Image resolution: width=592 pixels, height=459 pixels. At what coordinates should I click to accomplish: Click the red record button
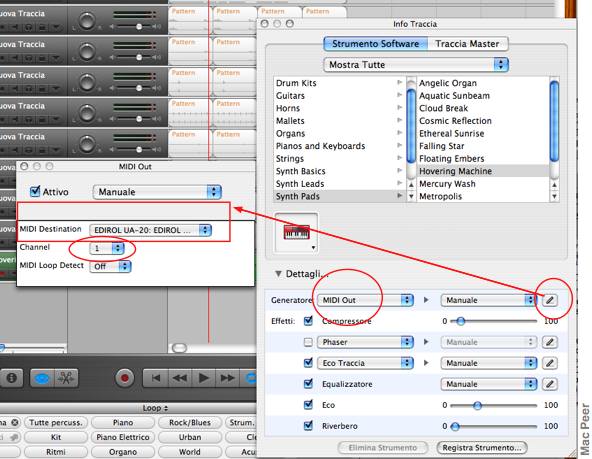[125, 378]
